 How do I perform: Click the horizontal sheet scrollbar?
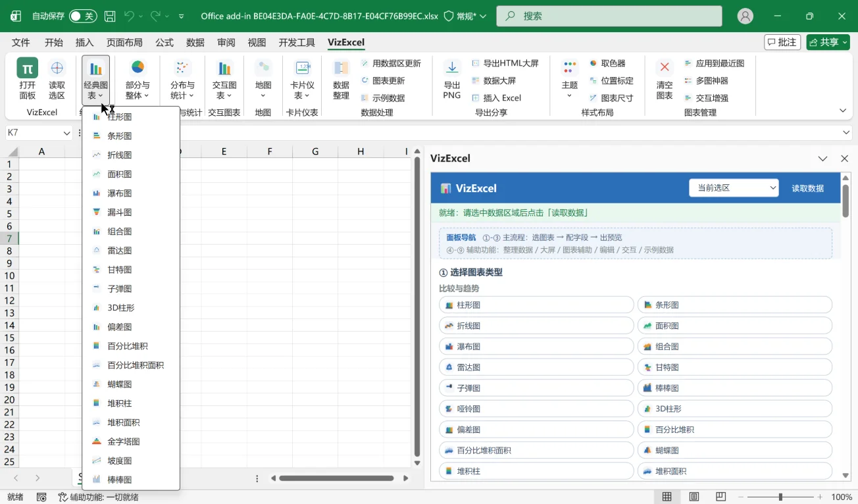tap(336, 478)
